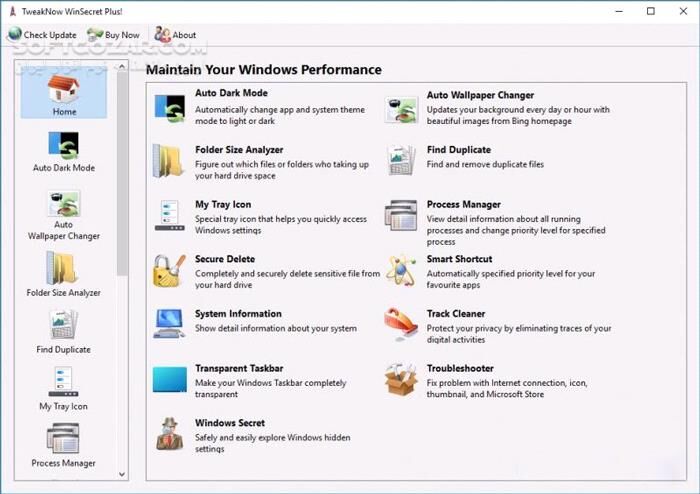Click the Folder Size Analyzer folder icon

tap(169, 161)
